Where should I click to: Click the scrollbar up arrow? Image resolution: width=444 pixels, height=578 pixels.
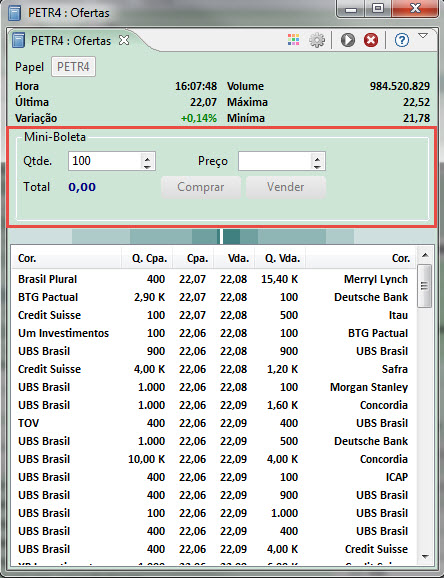(x=425, y=255)
